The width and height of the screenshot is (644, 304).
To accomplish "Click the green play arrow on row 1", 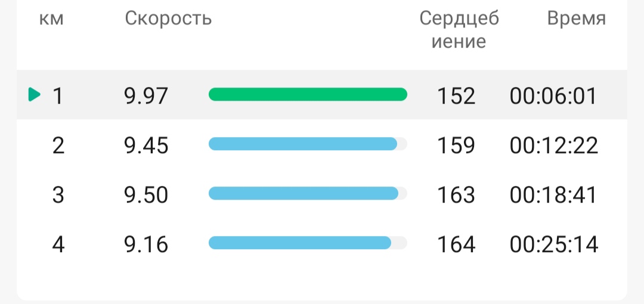I will 35,95.
